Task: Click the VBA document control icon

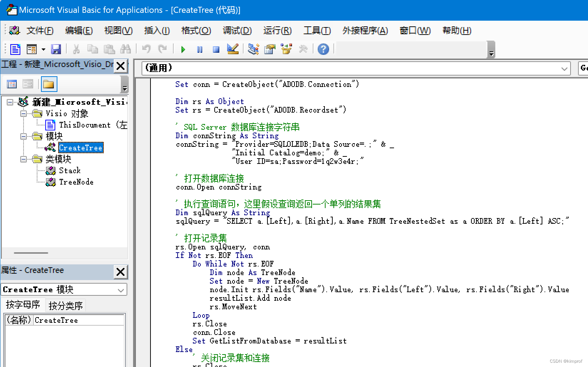Action: (x=14, y=31)
